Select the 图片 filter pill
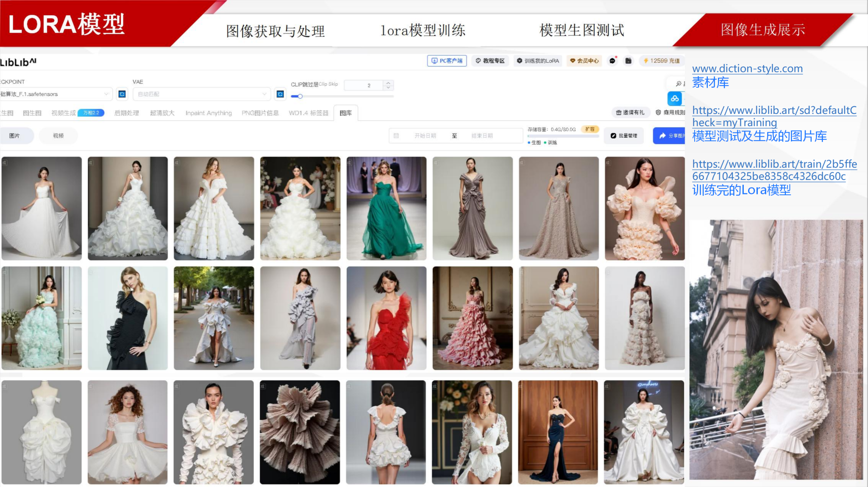This screenshot has height=487, width=868. pyautogui.click(x=15, y=136)
